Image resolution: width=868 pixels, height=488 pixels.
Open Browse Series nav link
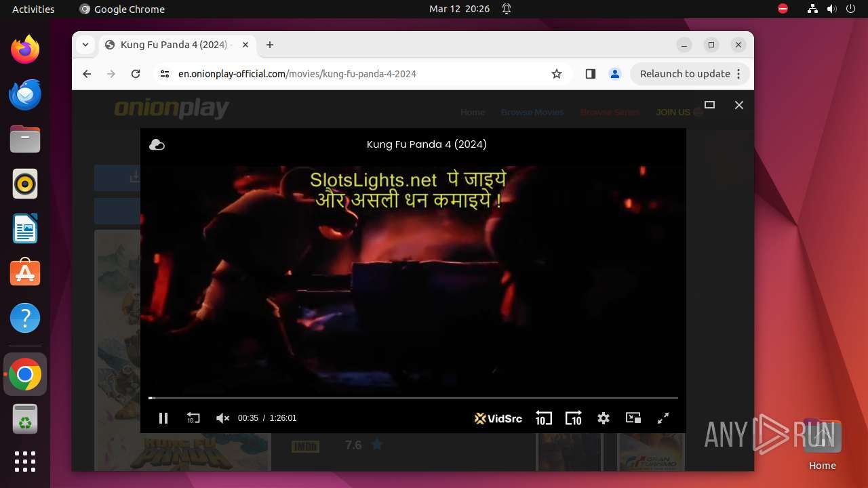coord(610,113)
